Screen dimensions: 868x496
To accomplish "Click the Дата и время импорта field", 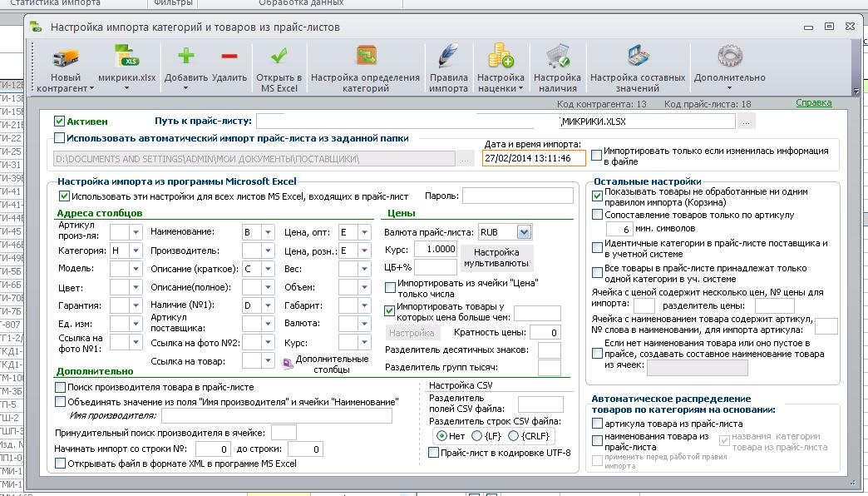I will pyautogui.click(x=534, y=158).
